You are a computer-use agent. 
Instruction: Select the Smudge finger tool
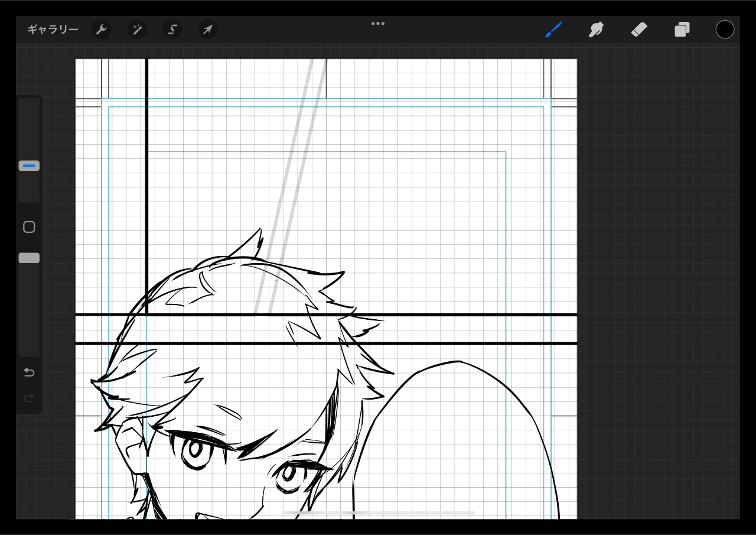tap(596, 29)
